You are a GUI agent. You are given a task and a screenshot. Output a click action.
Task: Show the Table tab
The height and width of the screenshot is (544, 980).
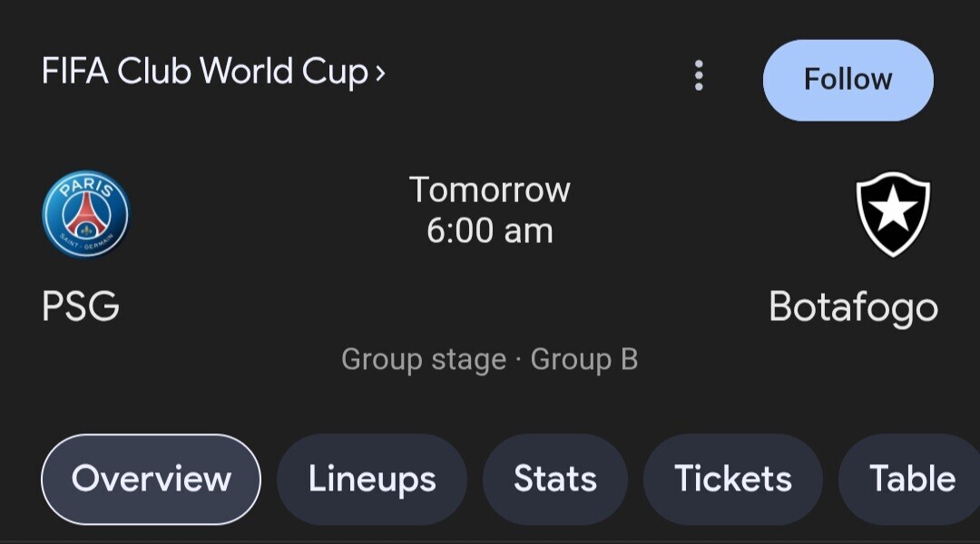[911, 479]
